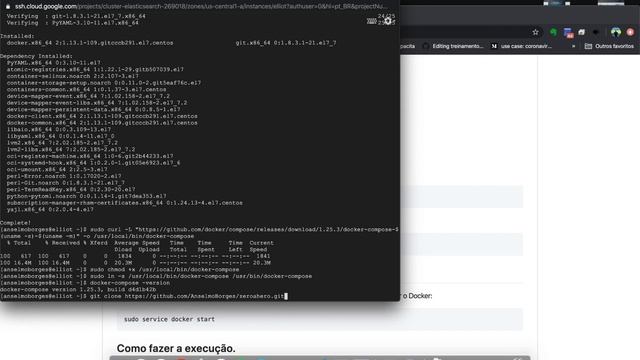640x360 pixels.
Task: Open the green extension icon in Chrome toolbar
Action: (553, 32)
